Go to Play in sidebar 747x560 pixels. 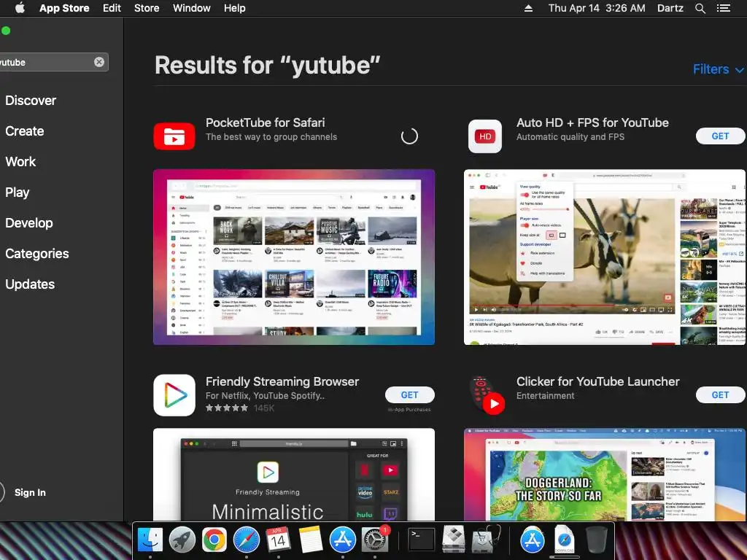(18, 192)
